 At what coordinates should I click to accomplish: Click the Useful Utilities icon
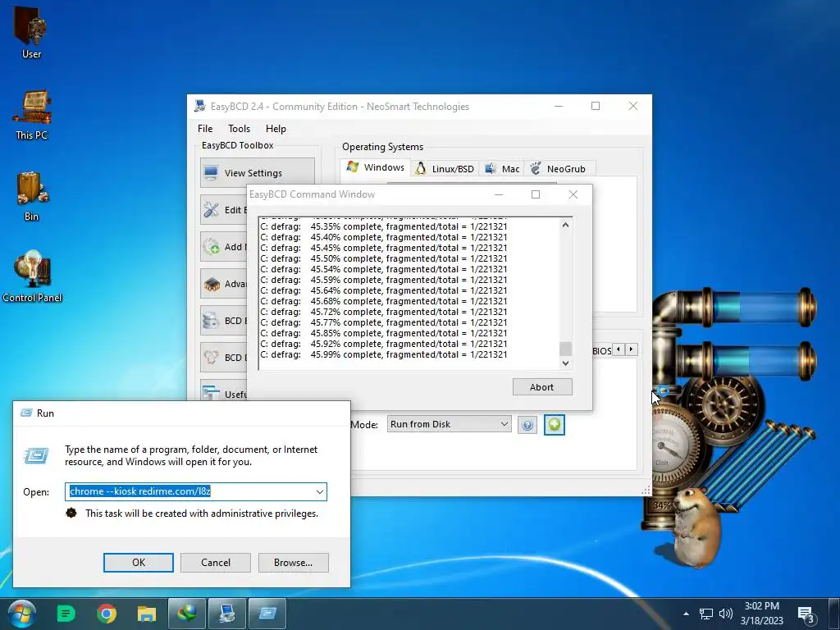211,393
